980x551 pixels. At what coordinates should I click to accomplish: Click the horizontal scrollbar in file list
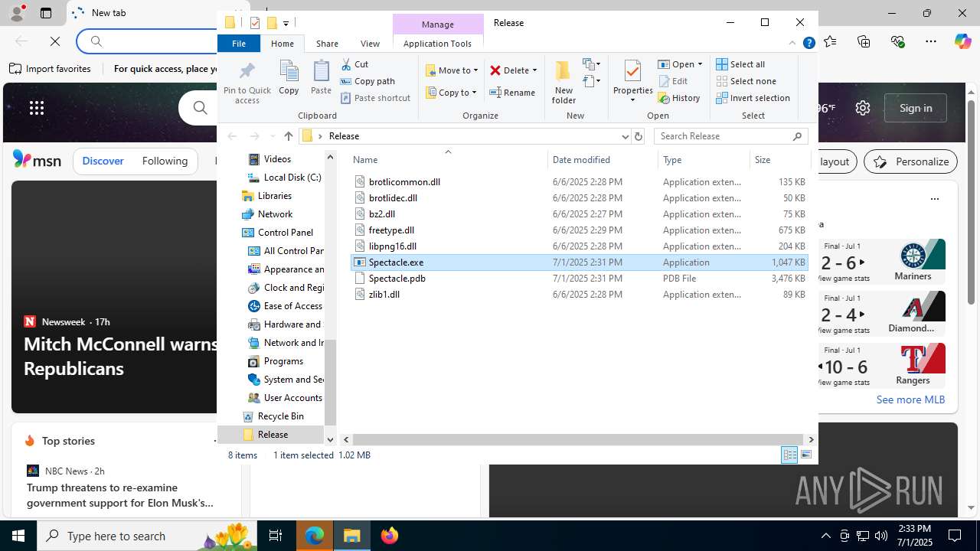pyautogui.click(x=577, y=439)
